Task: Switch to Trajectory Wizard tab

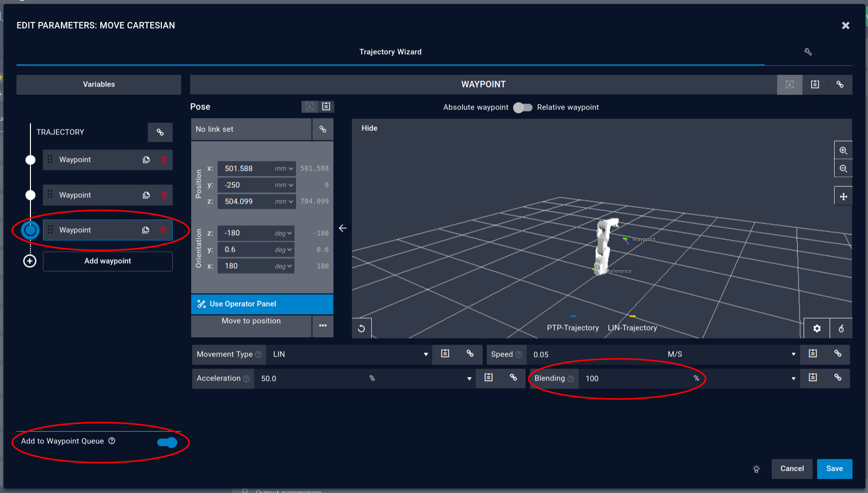Action: 390,52
